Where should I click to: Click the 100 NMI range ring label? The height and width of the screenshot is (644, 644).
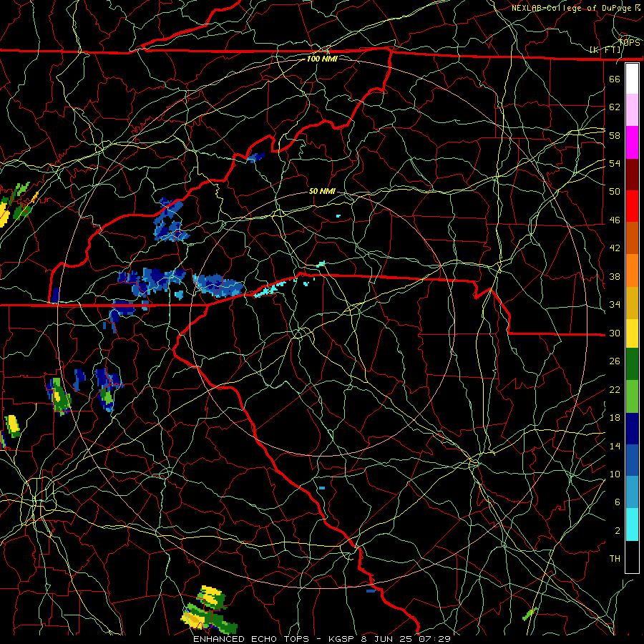[322, 59]
